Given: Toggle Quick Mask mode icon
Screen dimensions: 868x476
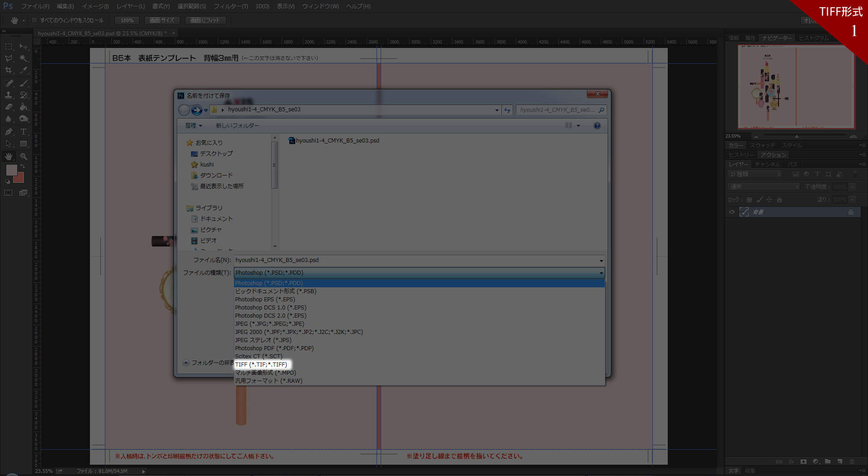Looking at the screenshot, I should 9,193.
